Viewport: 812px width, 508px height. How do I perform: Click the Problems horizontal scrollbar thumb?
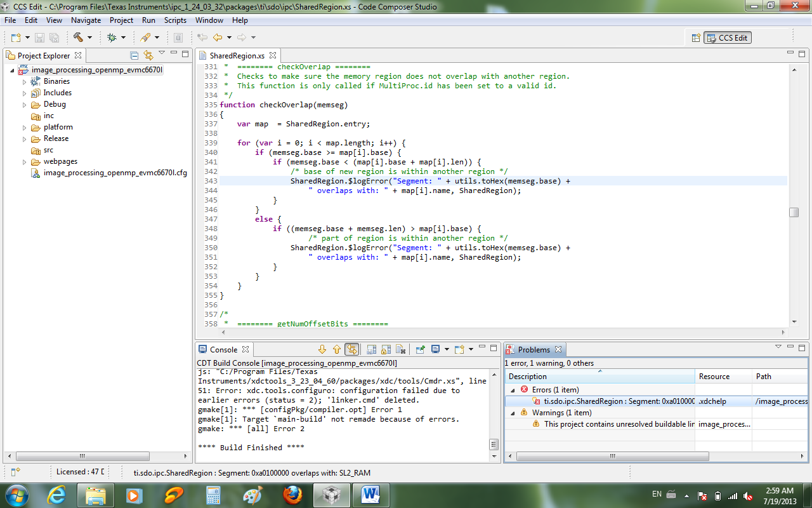(612, 456)
